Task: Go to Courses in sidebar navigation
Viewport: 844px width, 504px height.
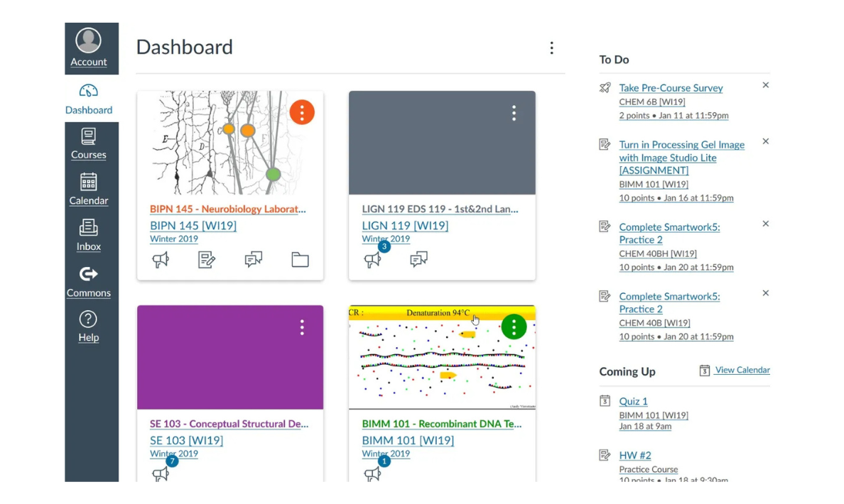Action: point(89,143)
